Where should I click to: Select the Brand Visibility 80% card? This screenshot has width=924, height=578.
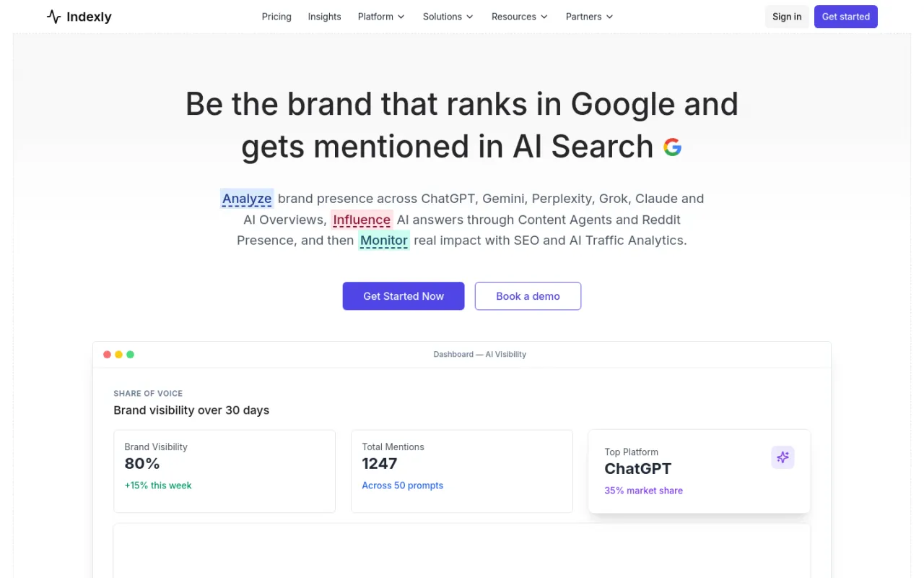click(x=225, y=472)
